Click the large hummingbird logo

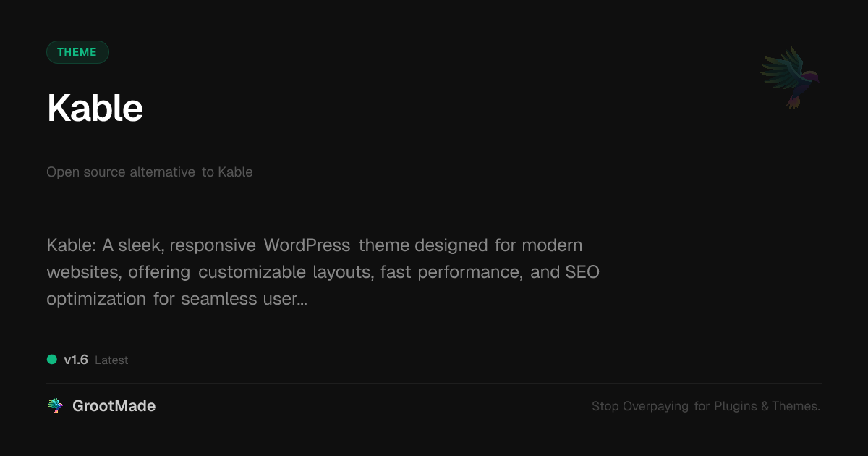pos(790,77)
